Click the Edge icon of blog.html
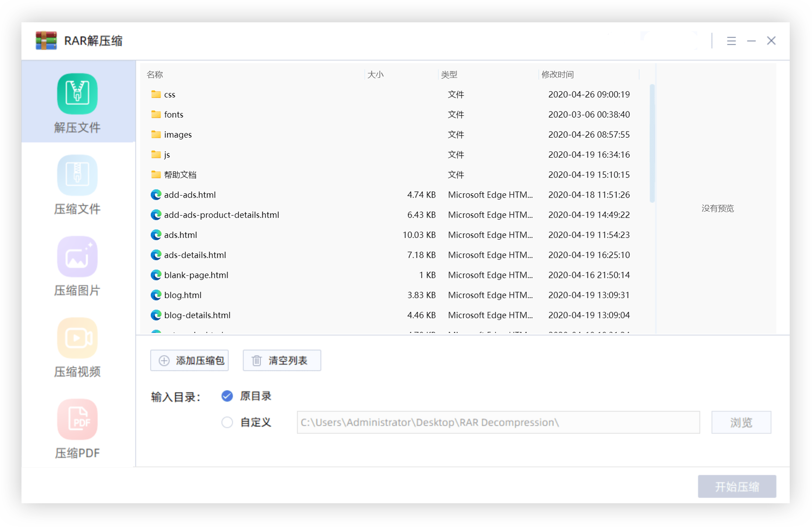Viewport: 812px width, 527px height. [156, 295]
